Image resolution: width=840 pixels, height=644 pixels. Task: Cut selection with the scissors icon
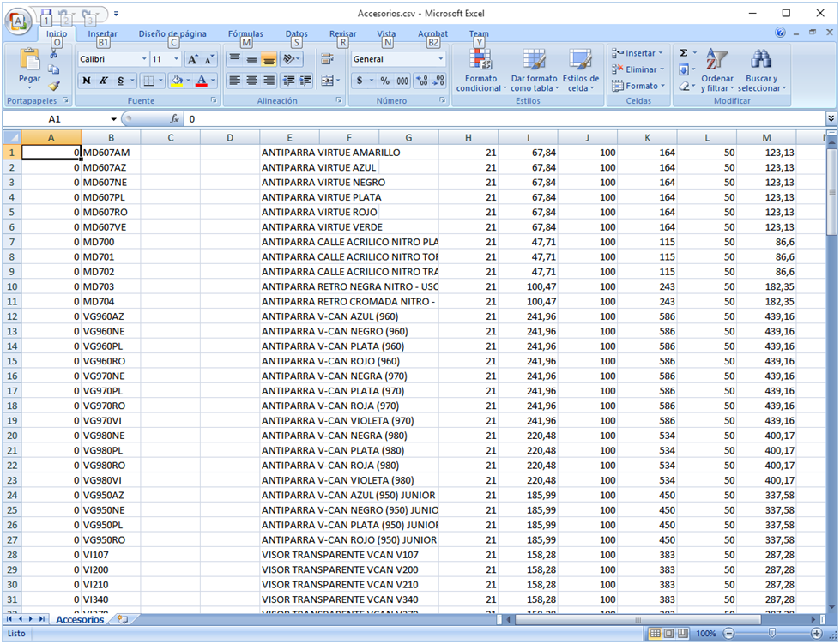(53, 53)
